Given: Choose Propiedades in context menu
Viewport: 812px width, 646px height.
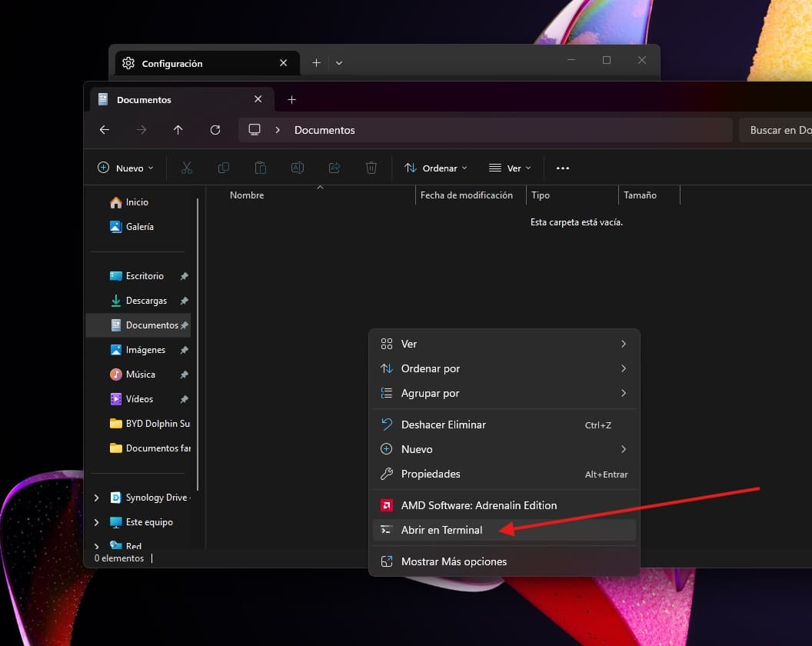Looking at the screenshot, I should point(504,474).
